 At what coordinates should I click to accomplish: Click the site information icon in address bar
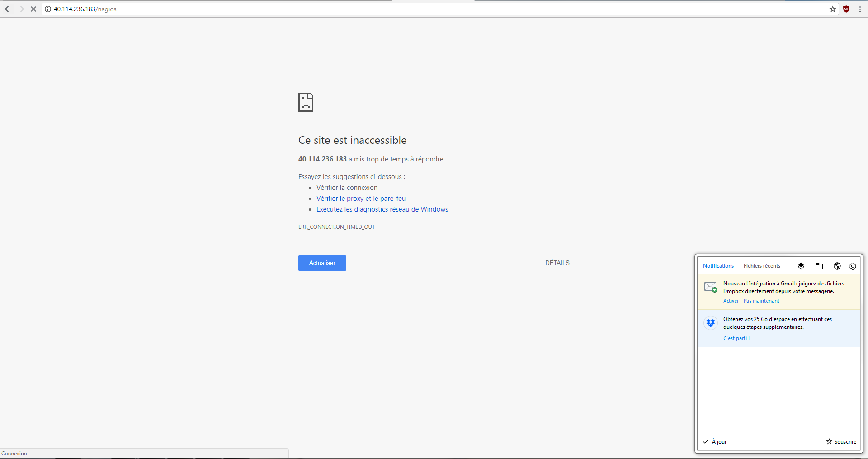coord(48,9)
